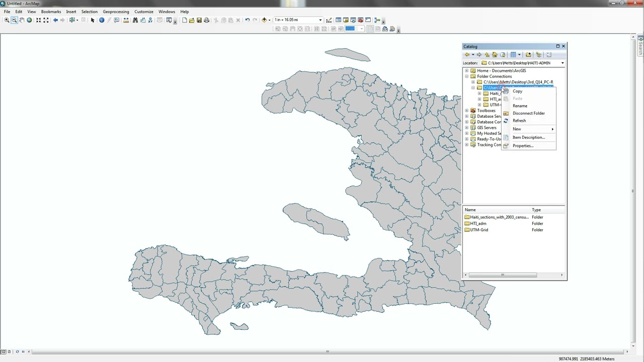Choose the Select Elements arrow tool
The image size is (644, 362).
click(93, 20)
